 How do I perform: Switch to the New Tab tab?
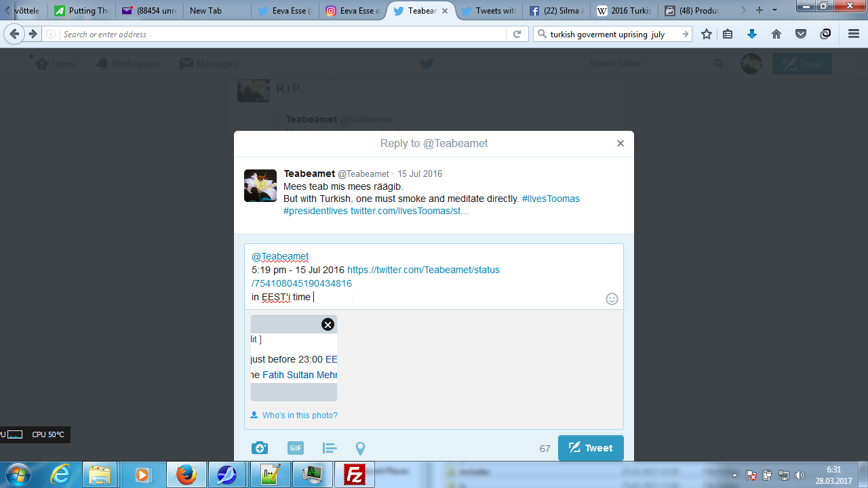click(x=216, y=10)
